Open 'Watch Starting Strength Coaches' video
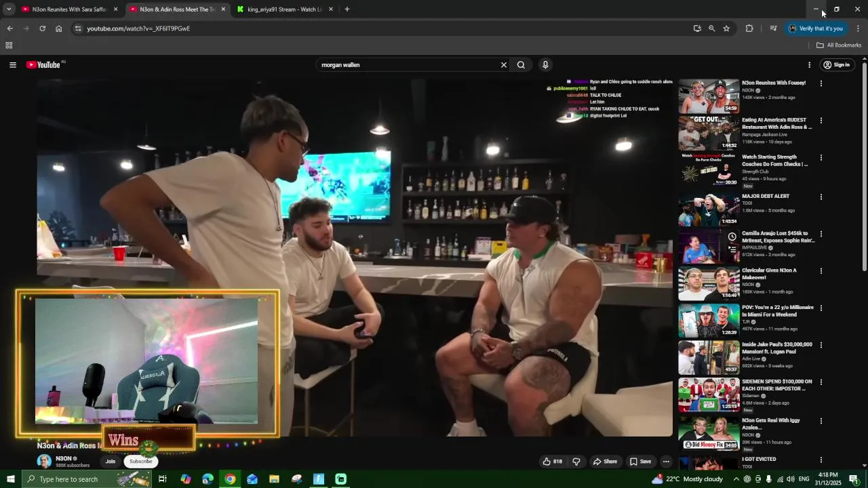868x488 pixels. click(x=709, y=171)
